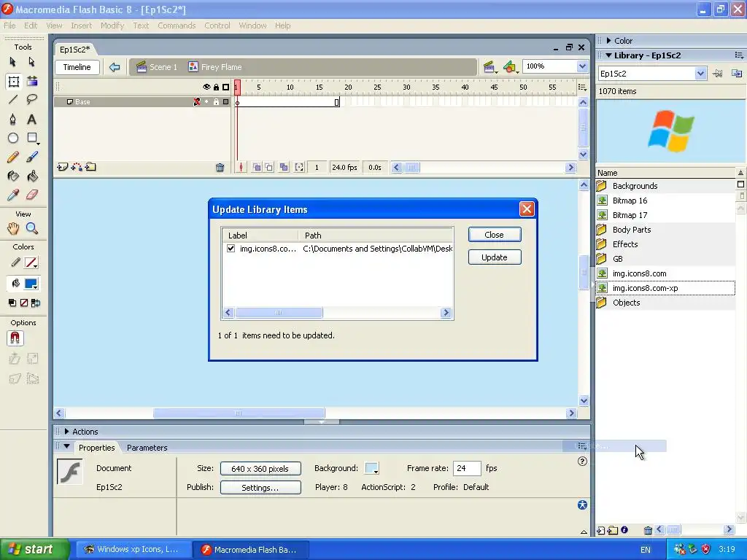Select the Subselection tool

tap(31, 62)
